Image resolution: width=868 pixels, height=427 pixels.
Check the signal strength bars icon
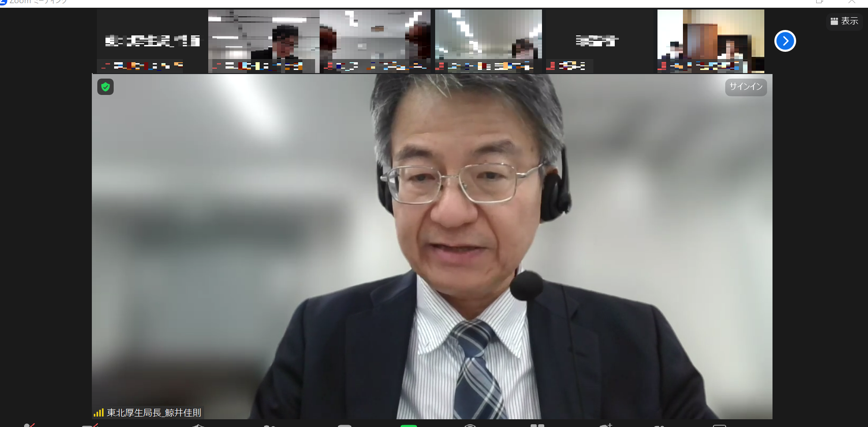click(98, 413)
